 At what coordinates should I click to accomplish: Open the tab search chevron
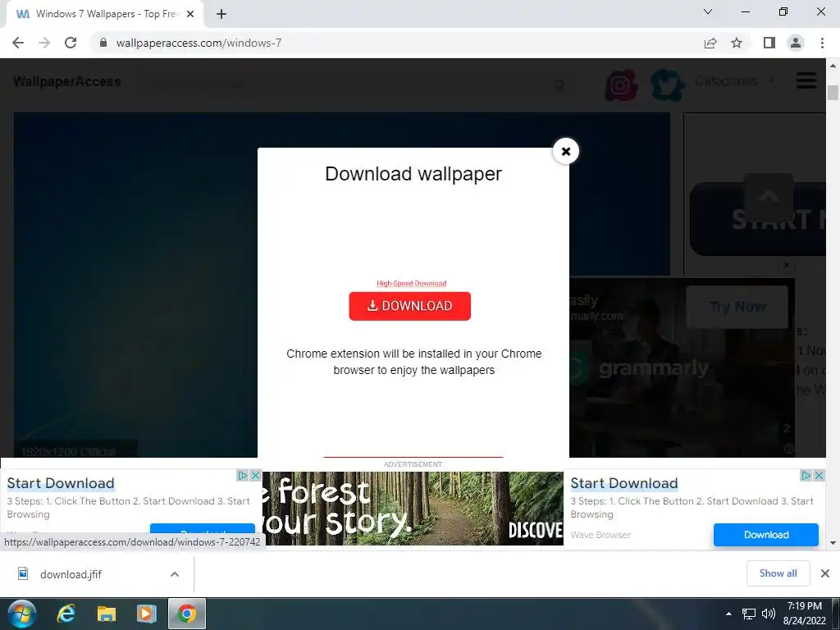(708, 11)
